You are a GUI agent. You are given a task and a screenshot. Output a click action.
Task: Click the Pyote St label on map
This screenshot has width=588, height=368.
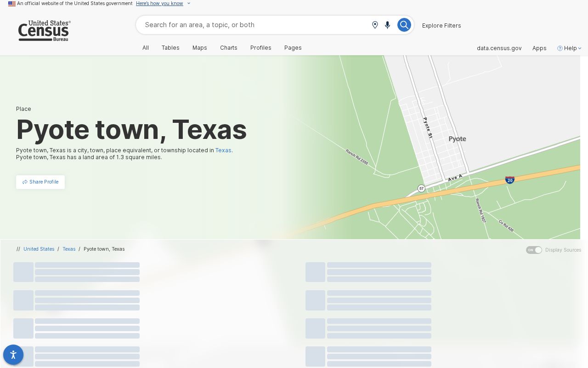(428, 127)
